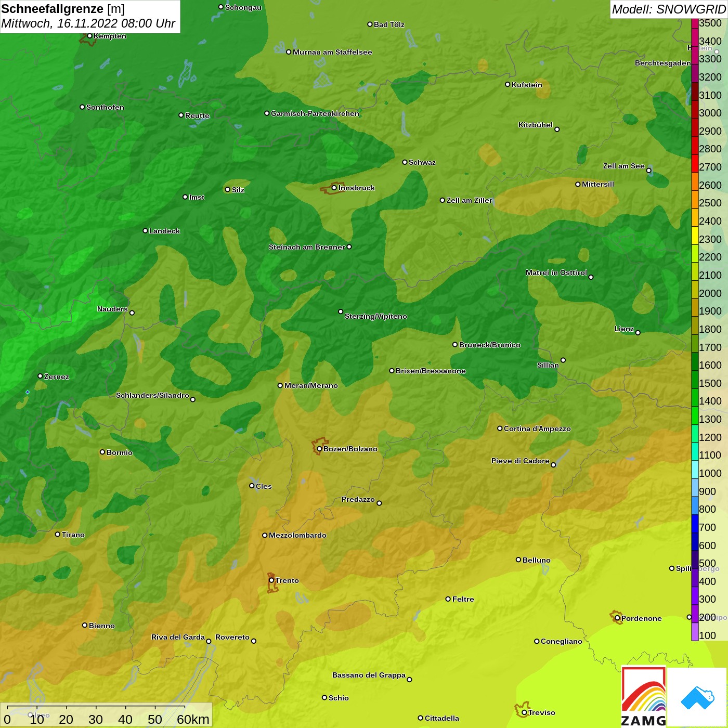This screenshot has width=728, height=728.
Task: Click the Landeck location dot
Action: point(145,230)
